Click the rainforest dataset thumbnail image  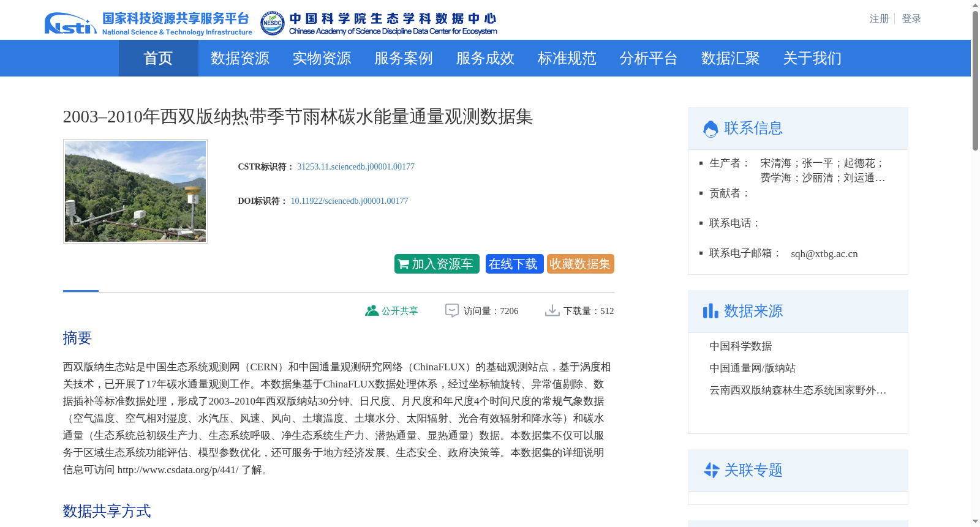135,191
